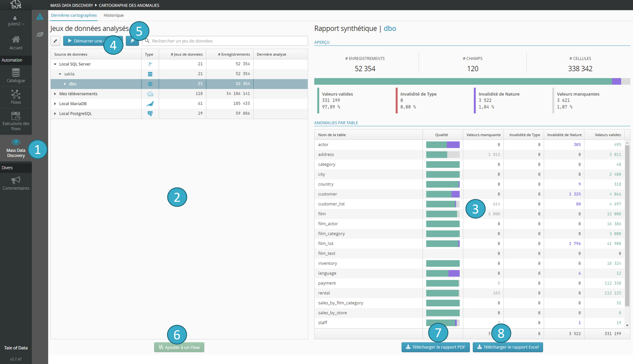Select the inventory table row
Image resolution: width=633 pixels, height=364 pixels.
[x=470, y=263]
